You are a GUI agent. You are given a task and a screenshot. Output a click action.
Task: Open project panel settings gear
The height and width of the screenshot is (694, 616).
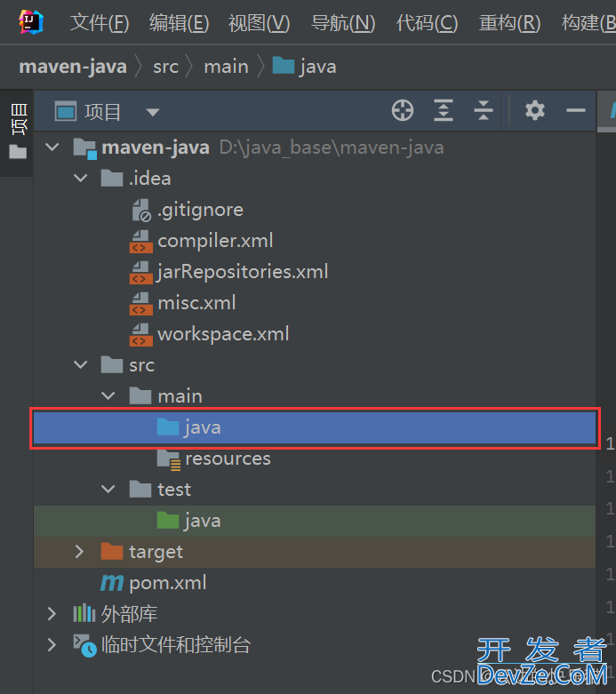pyautogui.click(x=535, y=110)
